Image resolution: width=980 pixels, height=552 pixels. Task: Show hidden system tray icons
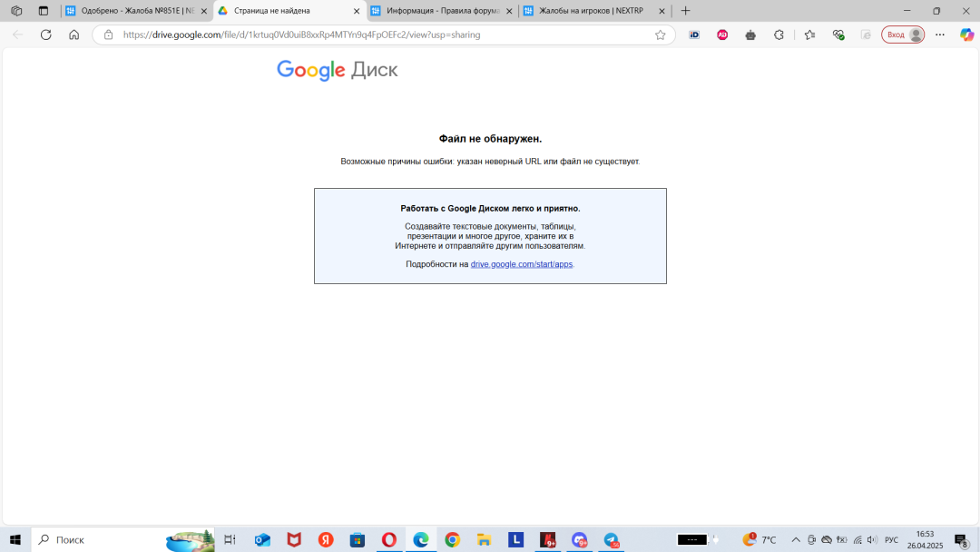(x=796, y=539)
